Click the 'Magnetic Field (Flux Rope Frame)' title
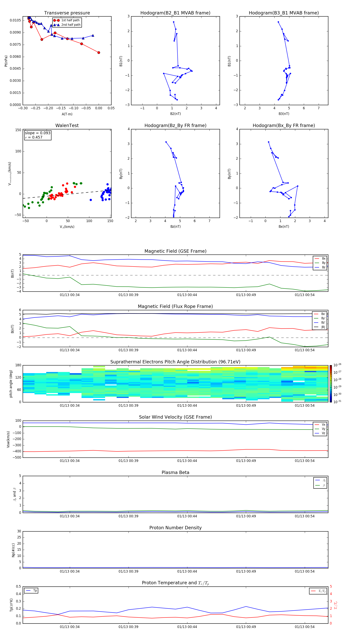This screenshot has width=351, height=644. tap(175, 307)
